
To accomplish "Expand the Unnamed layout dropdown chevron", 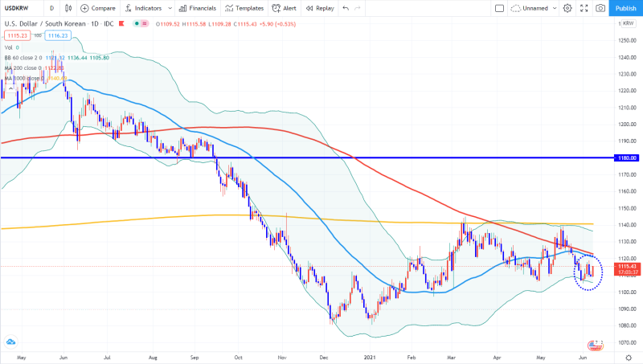I will [x=555, y=8].
